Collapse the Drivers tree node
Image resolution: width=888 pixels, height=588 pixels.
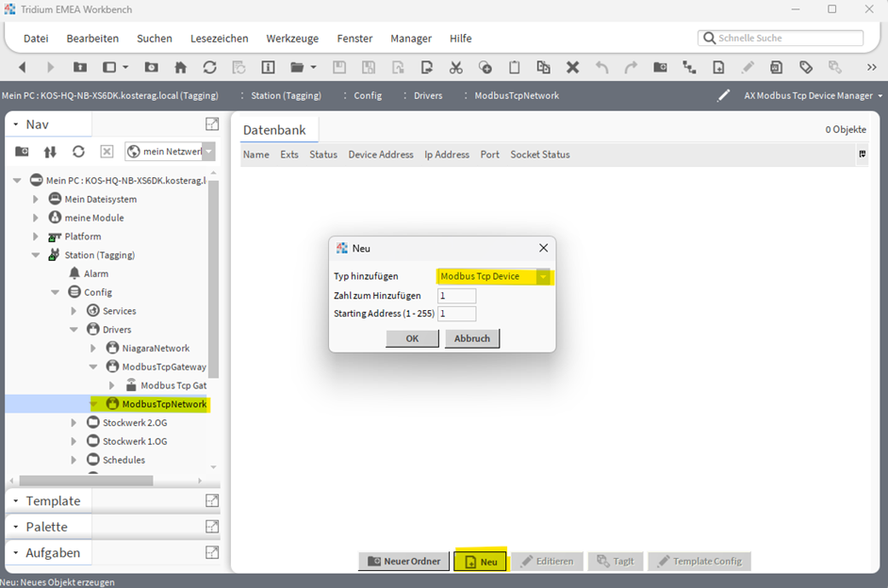point(74,330)
